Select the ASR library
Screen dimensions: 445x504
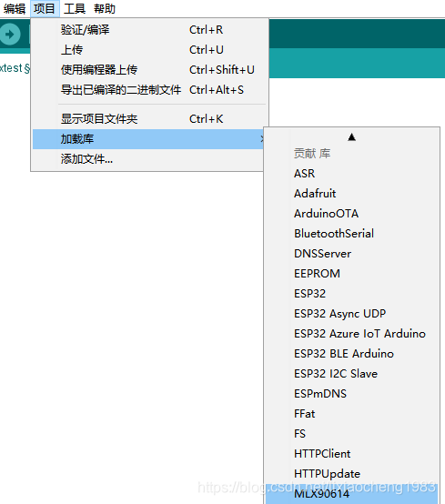point(352,174)
